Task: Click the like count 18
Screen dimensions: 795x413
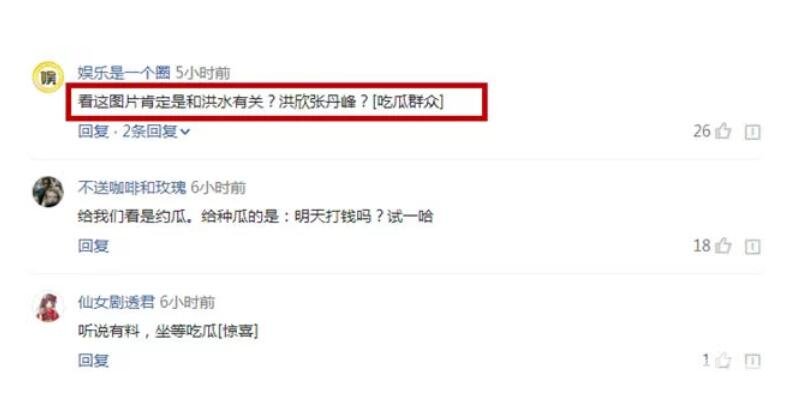Action: click(702, 246)
